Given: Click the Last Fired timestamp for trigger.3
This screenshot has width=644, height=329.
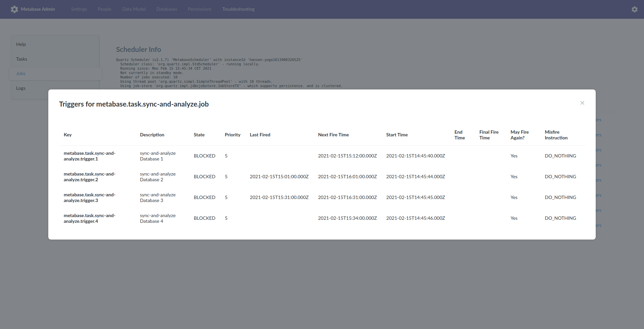Looking at the screenshot, I should [x=279, y=197].
